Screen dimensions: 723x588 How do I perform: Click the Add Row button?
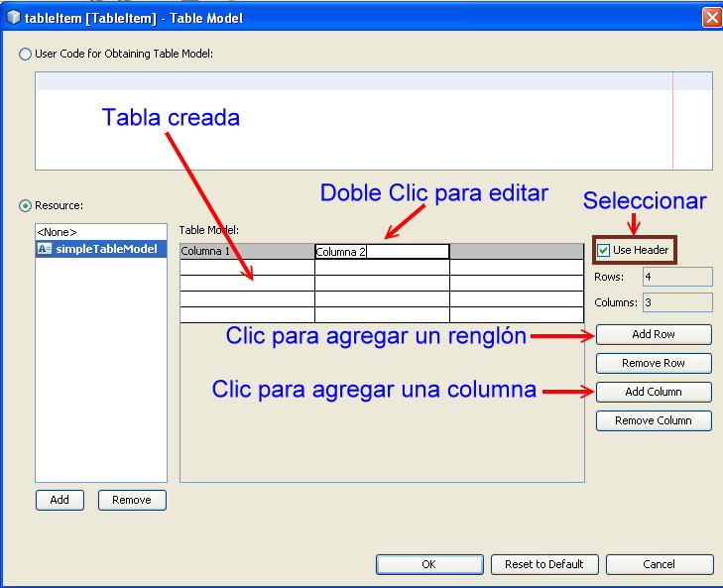point(654,334)
